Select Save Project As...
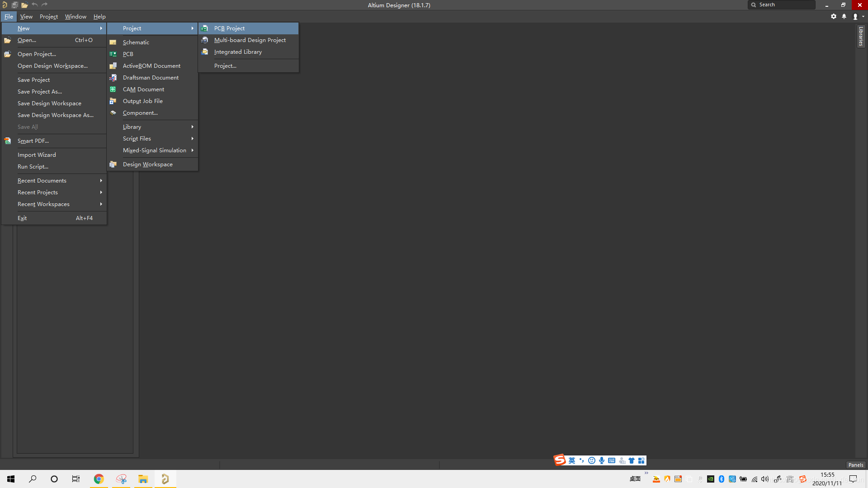The height and width of the screenshot is (488, 868). (54, 92)
